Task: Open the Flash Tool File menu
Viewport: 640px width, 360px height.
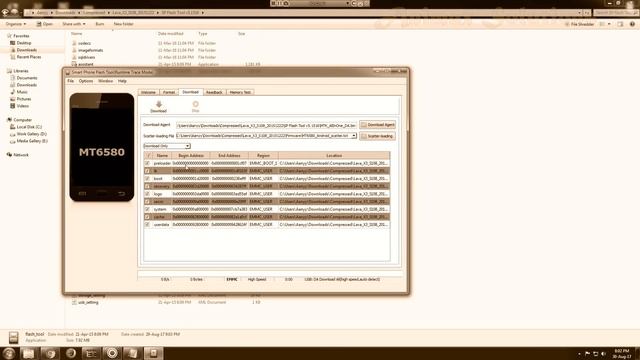Action: [x=71, y=81]
